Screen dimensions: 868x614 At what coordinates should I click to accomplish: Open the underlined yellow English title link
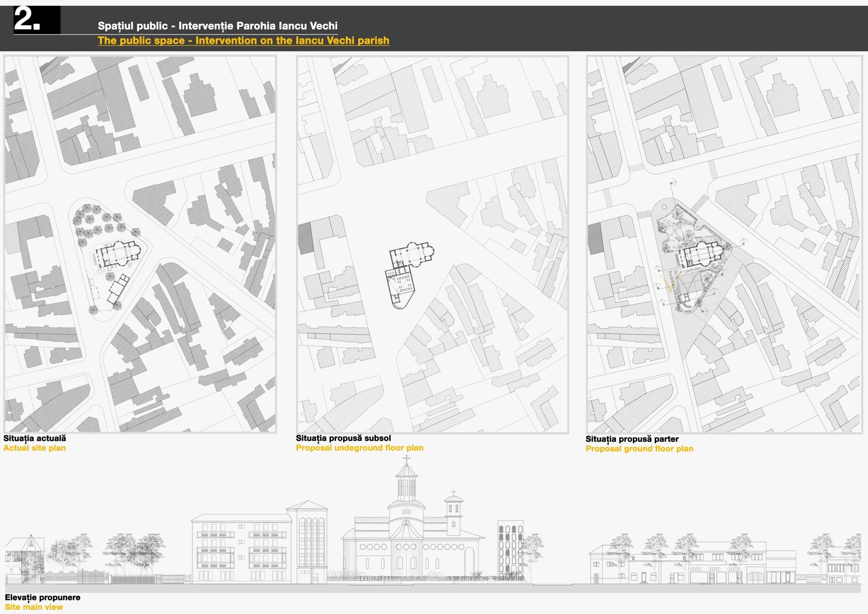(243, 40)
